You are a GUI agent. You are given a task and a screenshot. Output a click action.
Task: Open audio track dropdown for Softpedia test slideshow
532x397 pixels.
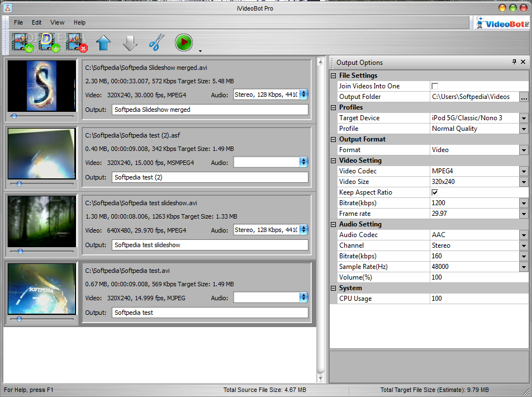pyautogui.click(x=303, y=230)
